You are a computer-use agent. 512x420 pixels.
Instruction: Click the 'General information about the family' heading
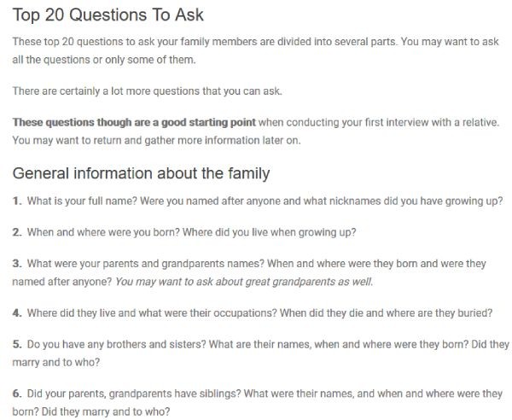141,173
